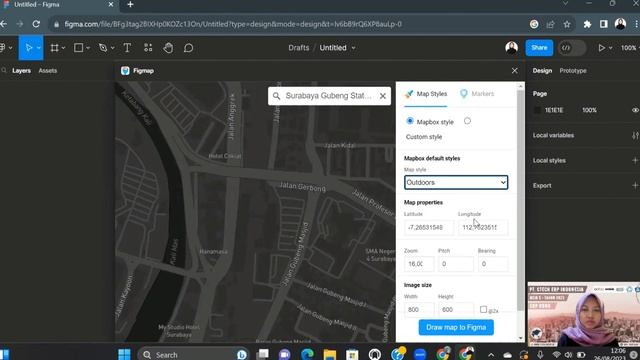
Task: Open the Markers tab
Action: click(477, 94)
